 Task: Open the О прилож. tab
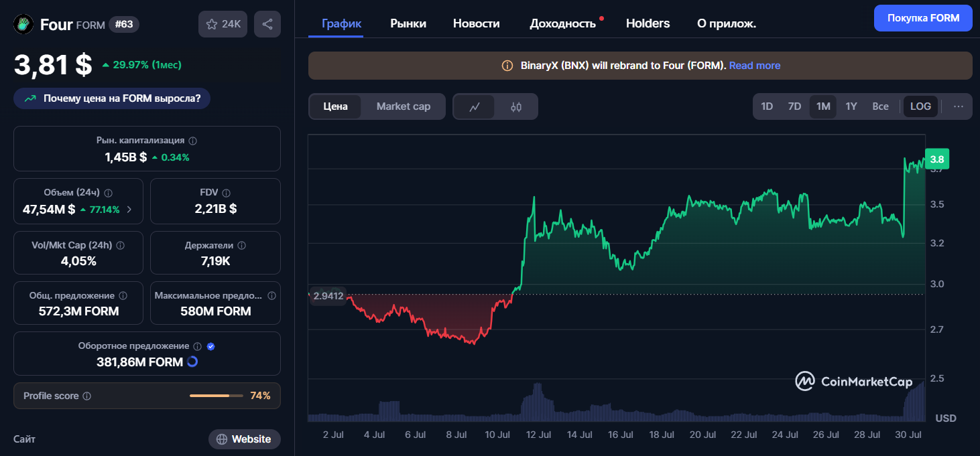click(727, 23)
